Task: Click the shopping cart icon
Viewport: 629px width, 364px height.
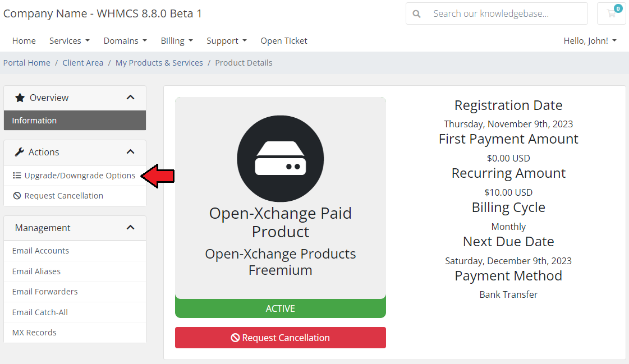Action: pos(612,13)
